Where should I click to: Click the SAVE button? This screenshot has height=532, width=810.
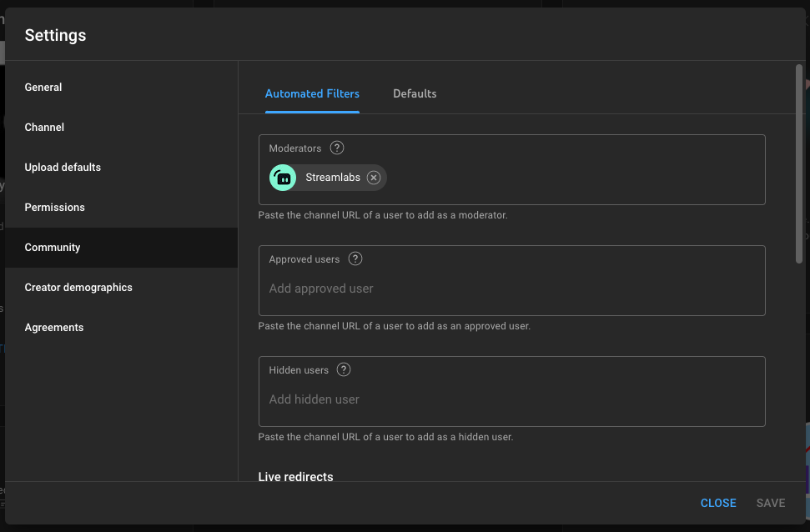(x=770, y=503)
